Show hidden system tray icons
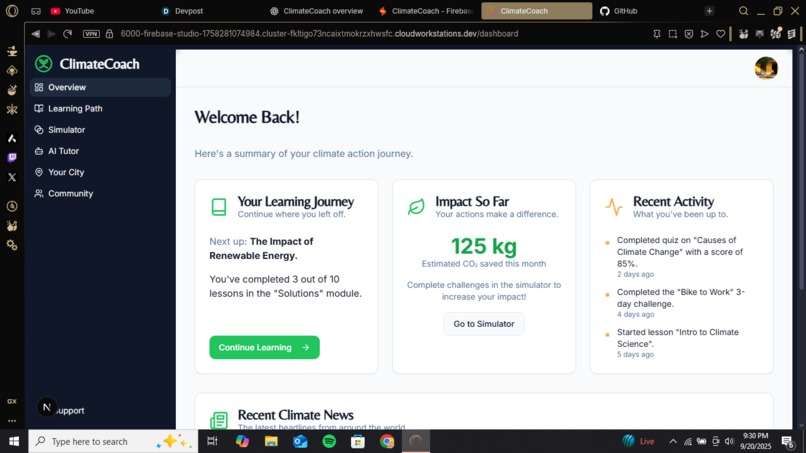 coord(673,441)
